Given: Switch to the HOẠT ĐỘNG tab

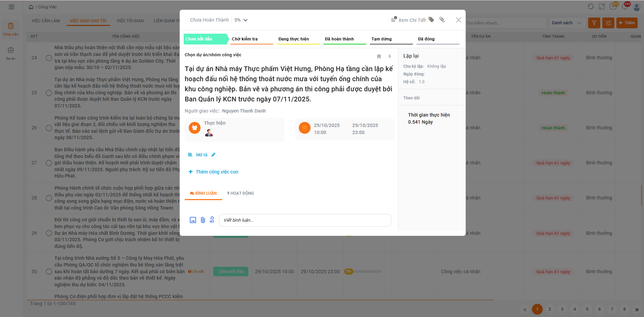Looking at the screenshot, I should pyautogui.click(x=241, y=193).
